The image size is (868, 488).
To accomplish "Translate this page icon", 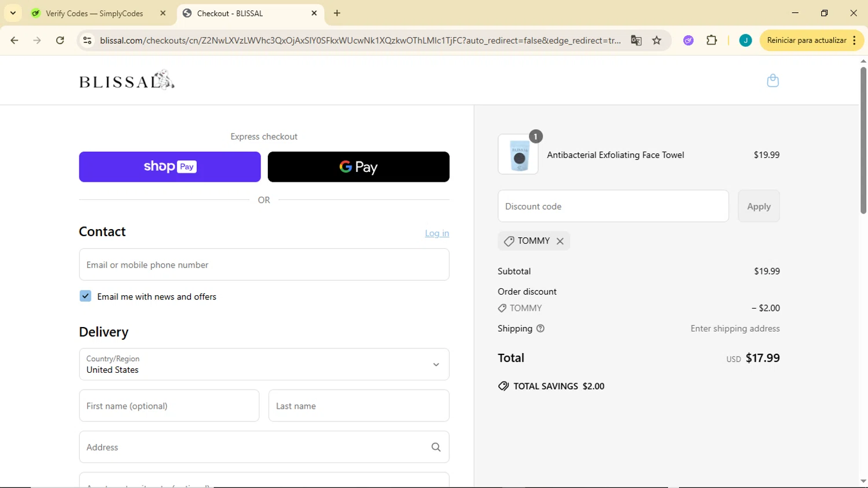I will pos(636,41).
